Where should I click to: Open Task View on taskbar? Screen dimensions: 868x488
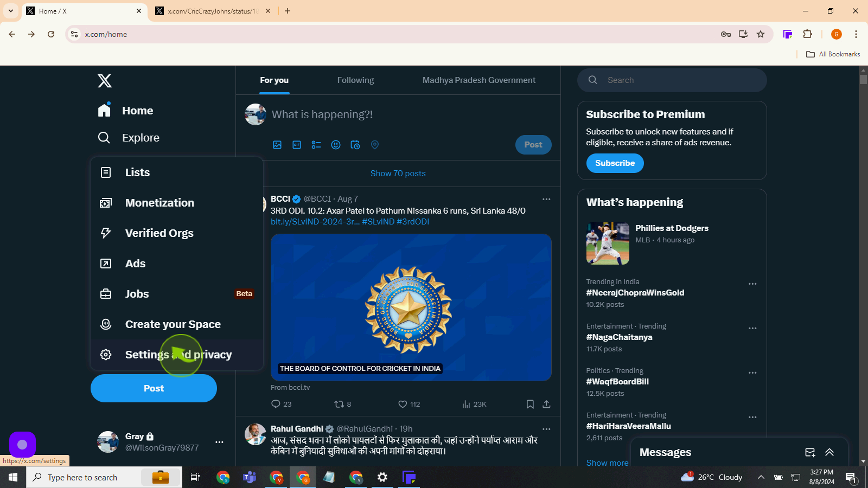coord(195,477)
